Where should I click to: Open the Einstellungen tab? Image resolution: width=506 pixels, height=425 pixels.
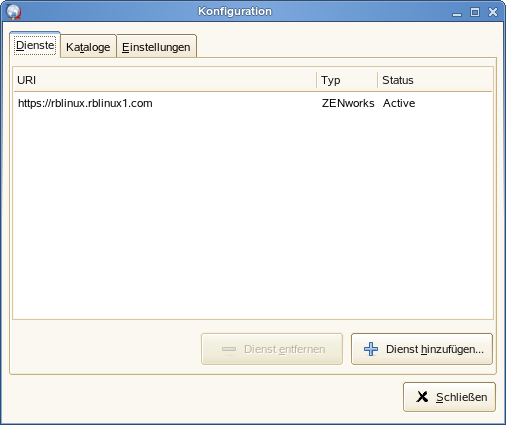[x=156, y=47]
